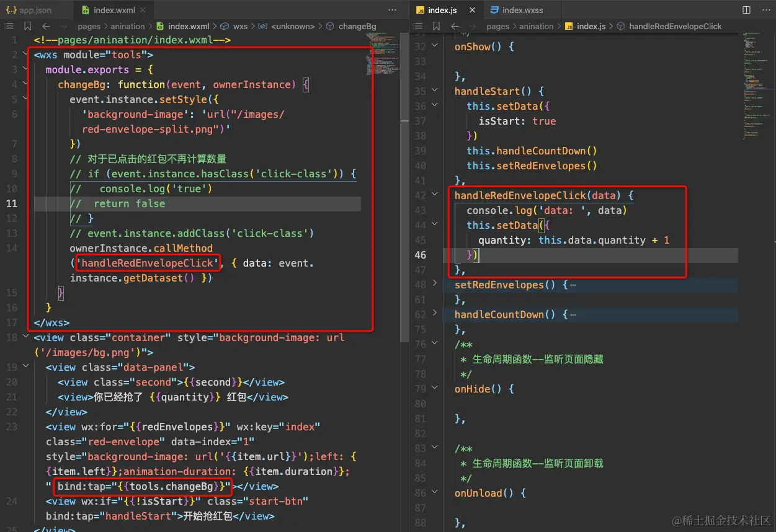776x532 pixels.
Task: Click the ellipsis after setRedEnvelopes() to unfold
Action: click(x=573, y=285)
